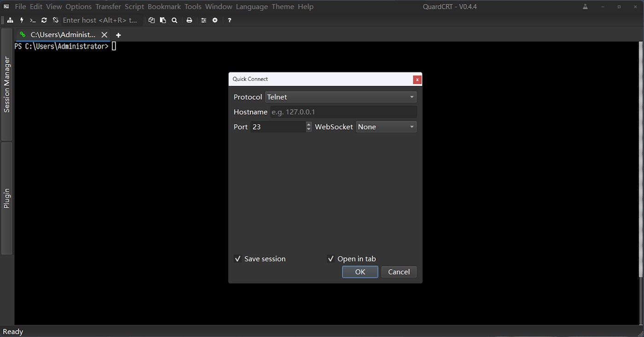Click the print icon on the toolbar
Viewport: 644px width, 337px height.
[189, 20]
